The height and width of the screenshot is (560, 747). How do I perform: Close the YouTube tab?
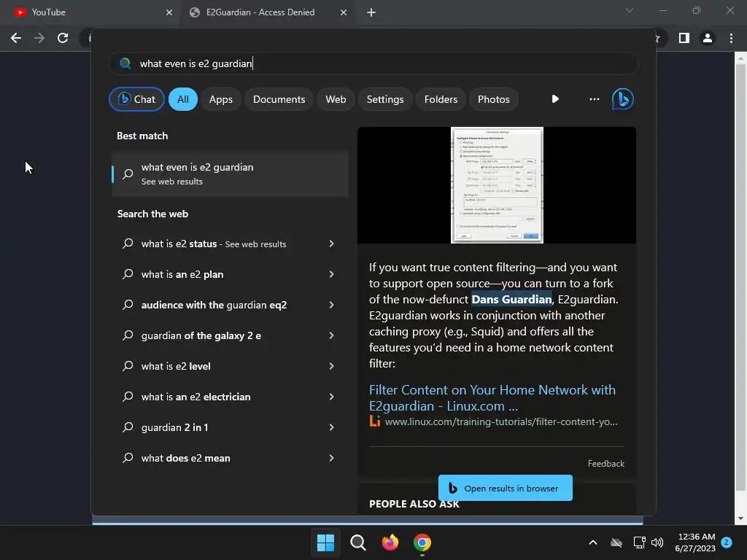click(x=169, y=12)
